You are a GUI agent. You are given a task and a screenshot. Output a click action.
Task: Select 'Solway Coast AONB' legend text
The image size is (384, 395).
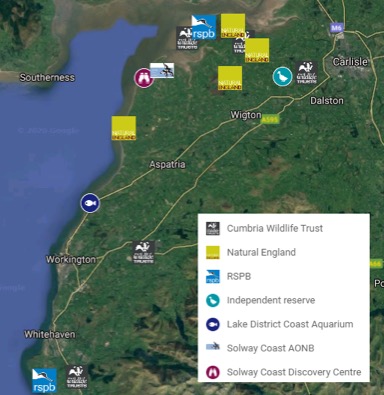270,348
